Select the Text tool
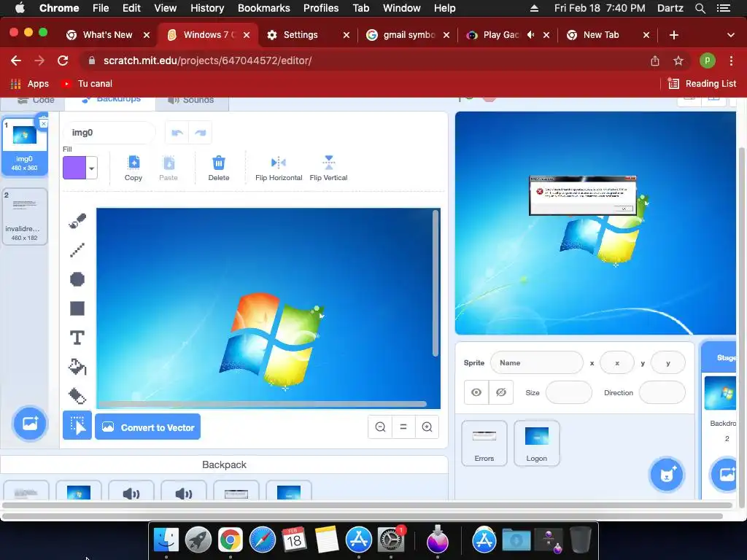Viewport: 747px width, 560px height. (77, 338)
